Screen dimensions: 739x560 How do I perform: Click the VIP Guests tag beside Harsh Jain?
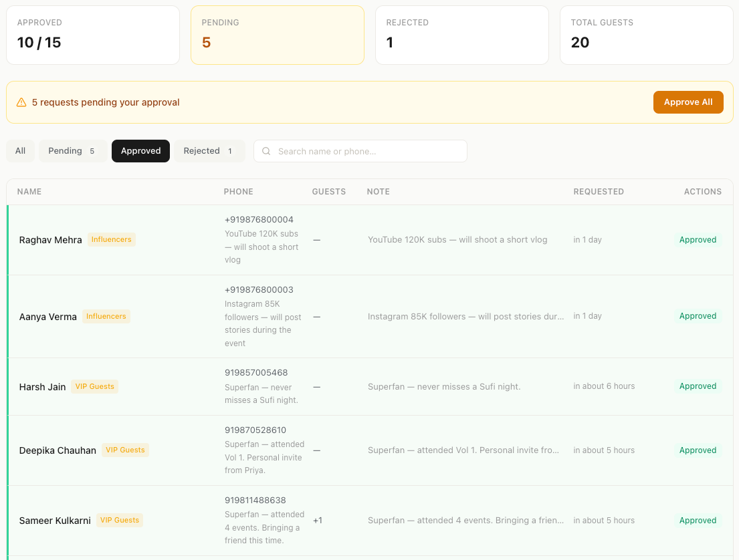point(94,386)
